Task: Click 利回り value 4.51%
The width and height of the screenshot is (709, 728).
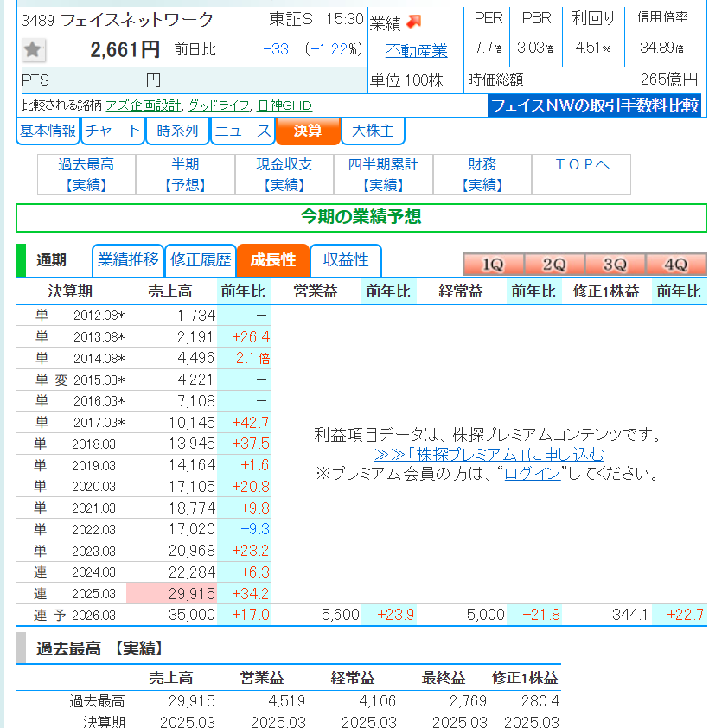Action: 593,48
